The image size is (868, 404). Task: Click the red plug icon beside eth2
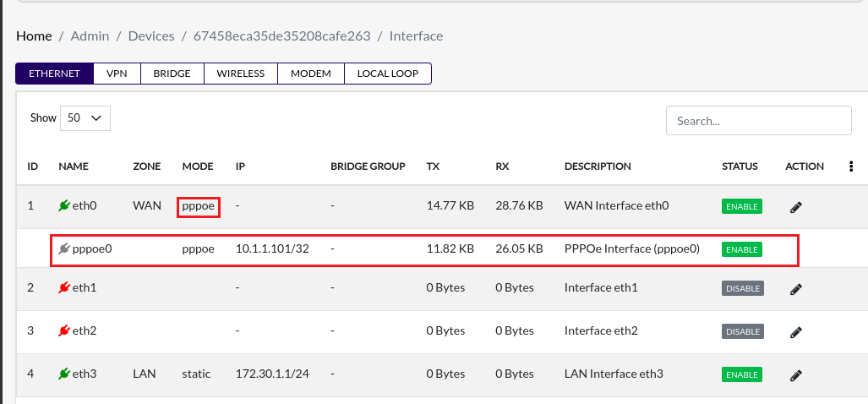pos(64,331)
